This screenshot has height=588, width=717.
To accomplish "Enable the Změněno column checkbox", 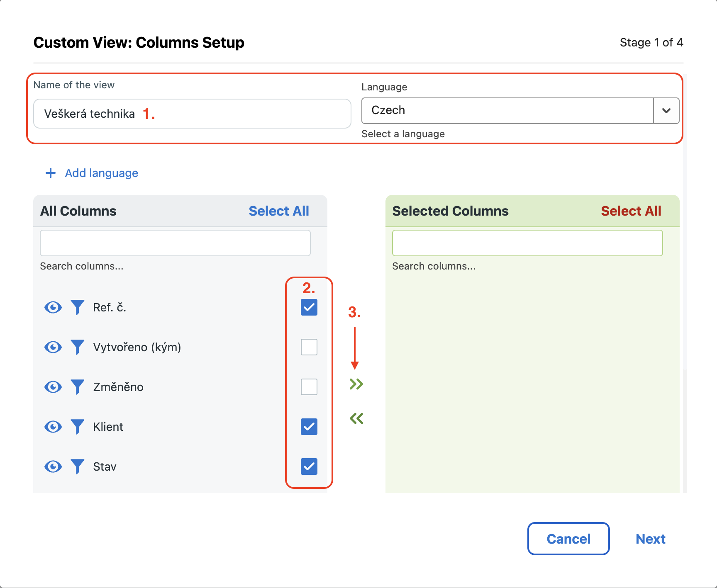I will (x=309, y=387).
